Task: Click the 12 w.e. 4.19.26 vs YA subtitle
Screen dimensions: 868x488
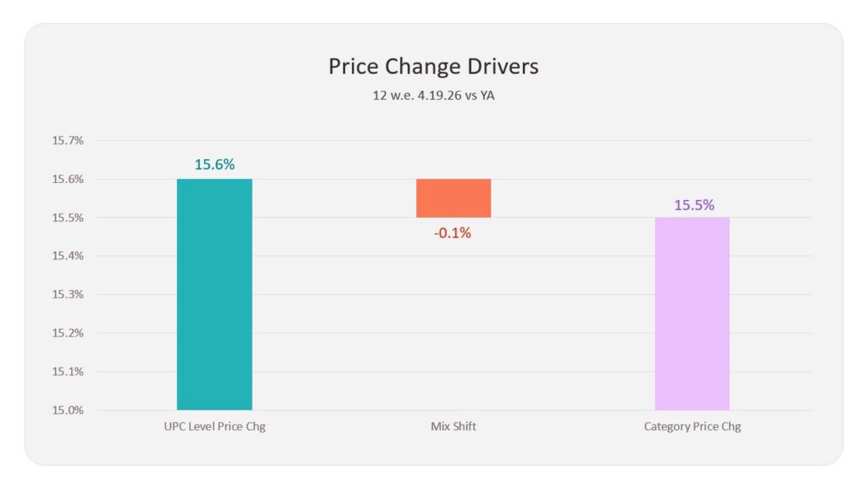Action: pyautogui.click(x=433, y=95)
